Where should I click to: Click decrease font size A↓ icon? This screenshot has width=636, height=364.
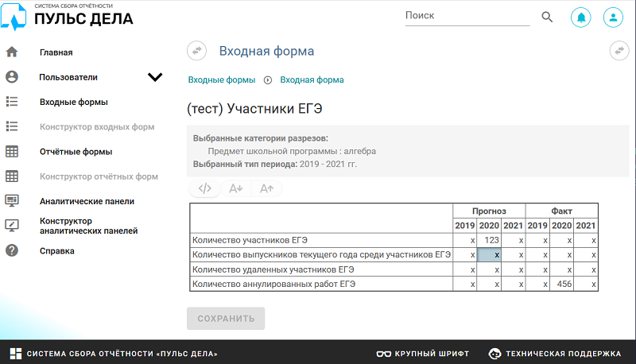tap(235, 188)
